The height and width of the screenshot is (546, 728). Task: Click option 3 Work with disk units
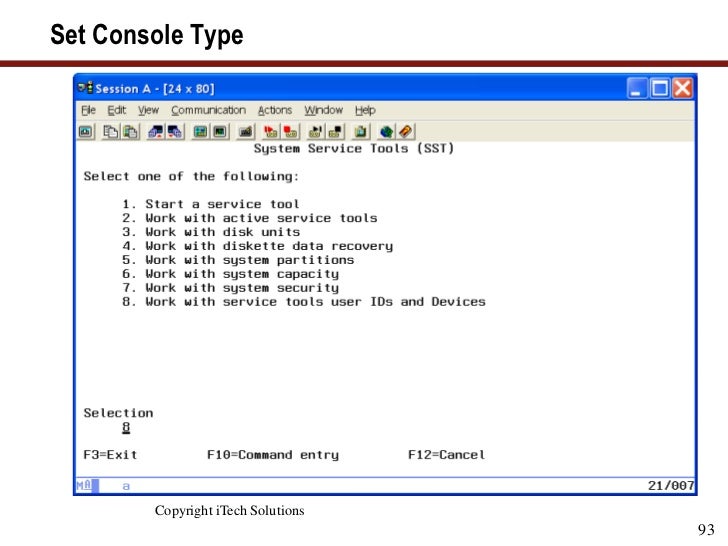pos(211,232)
